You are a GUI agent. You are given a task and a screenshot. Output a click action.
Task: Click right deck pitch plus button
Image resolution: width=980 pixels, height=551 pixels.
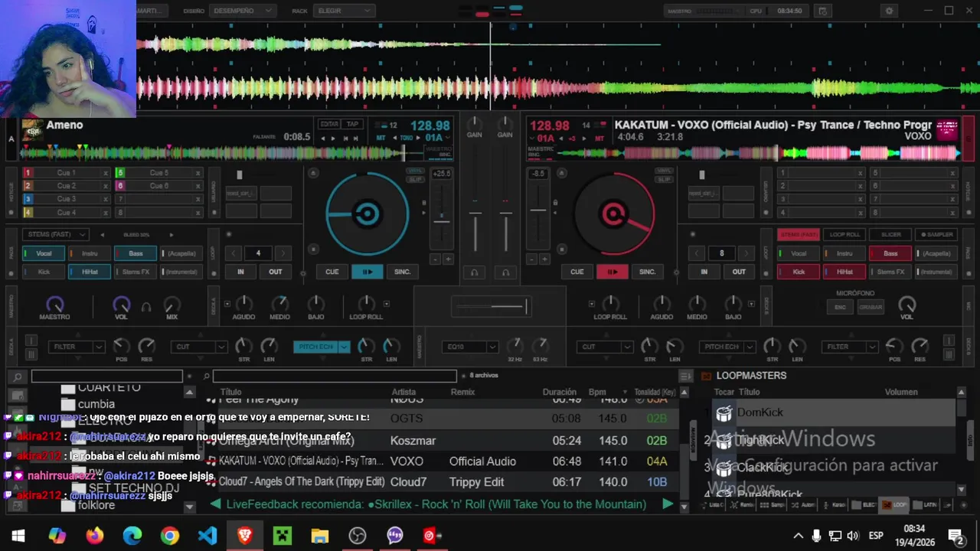point(544,259)
